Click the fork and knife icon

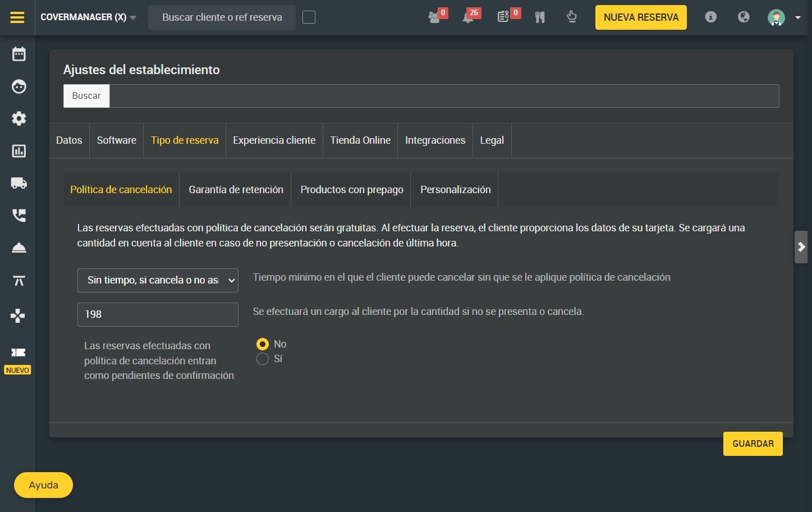coord(540,17)
